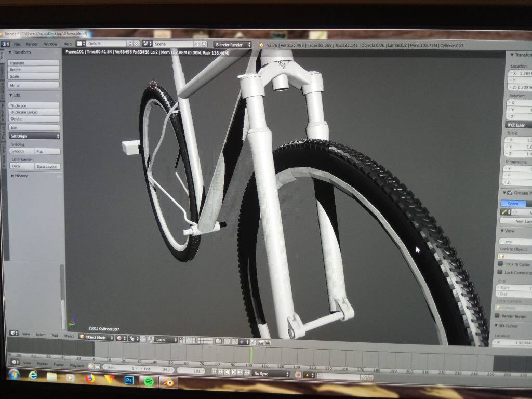Viewport: 532px width, 399px height.
Task: Open the No Sync dropdown
Action: (x=271, y=373)
